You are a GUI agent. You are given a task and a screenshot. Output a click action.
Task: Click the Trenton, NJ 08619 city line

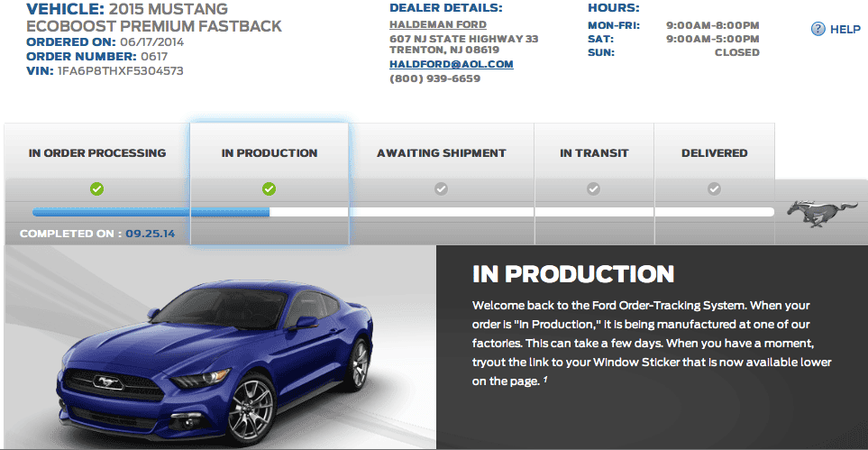click(444, 50)
